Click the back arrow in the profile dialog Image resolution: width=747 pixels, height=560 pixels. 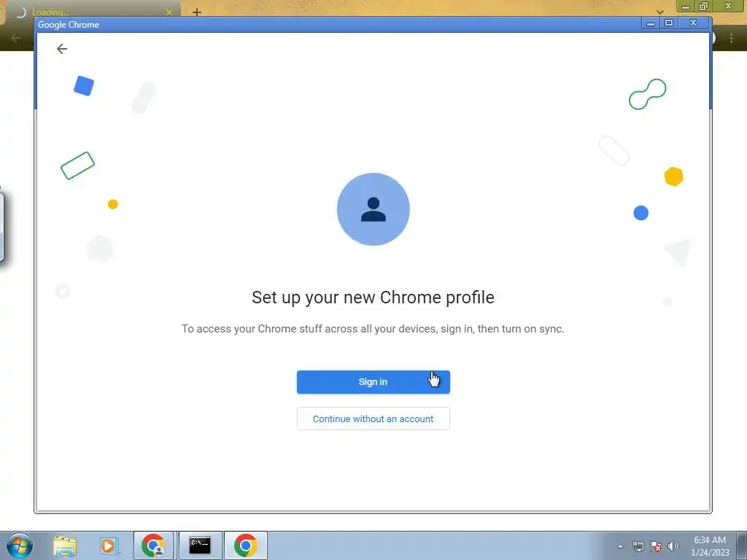(62, 49)
